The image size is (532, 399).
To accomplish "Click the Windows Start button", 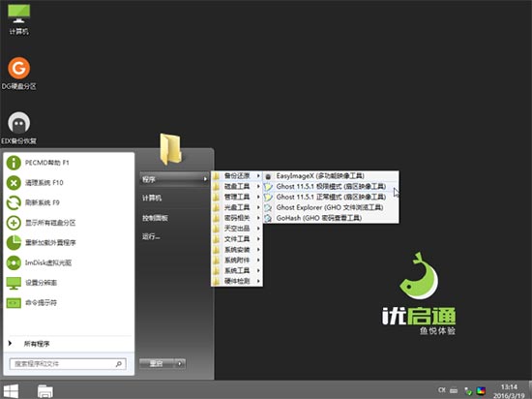I will click(11, 391).
